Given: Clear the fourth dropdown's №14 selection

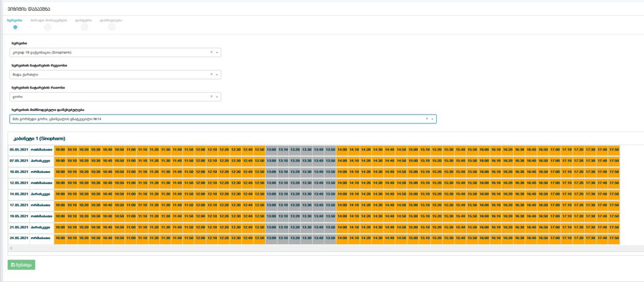Looking at the screenshot, I should click(x=427, y=119).
